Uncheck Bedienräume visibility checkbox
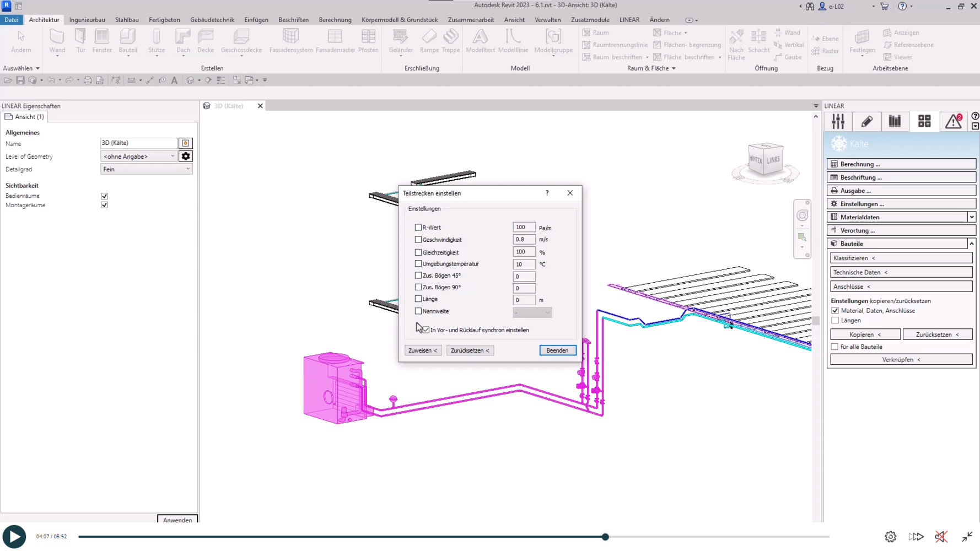 click(x=104, y=196)
